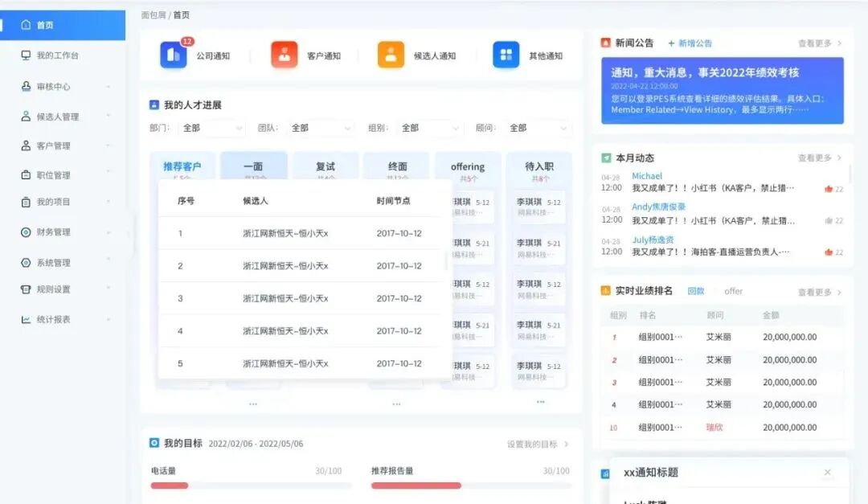Image resolution: width=868 pixels, height=504 pixels.
Task: Open the 组别 dropdown
Action: (x=429, y=128)
